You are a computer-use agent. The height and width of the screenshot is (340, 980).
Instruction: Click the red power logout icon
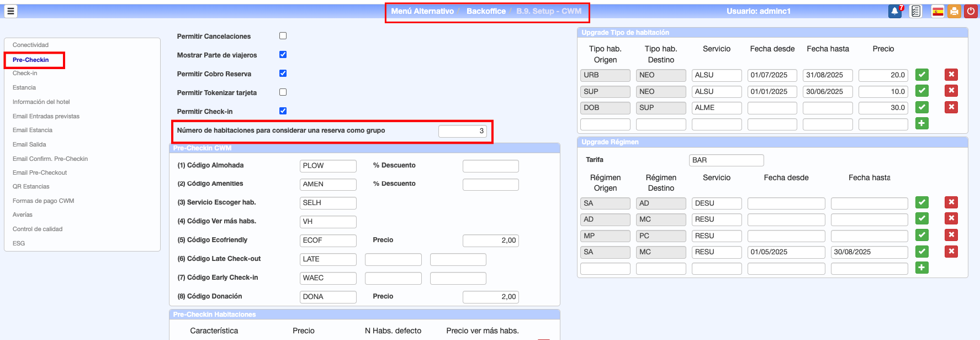tap(971, 11)
